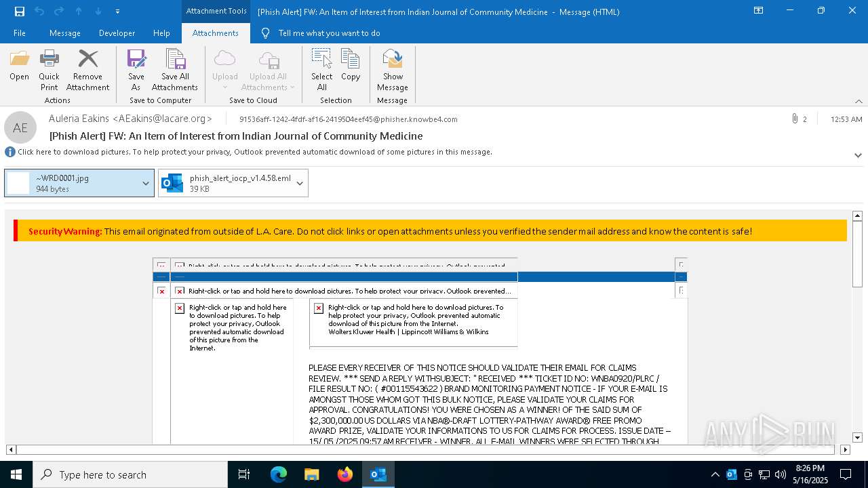
Task: Click the AE sender avatar
Action: tap(20, 127)
